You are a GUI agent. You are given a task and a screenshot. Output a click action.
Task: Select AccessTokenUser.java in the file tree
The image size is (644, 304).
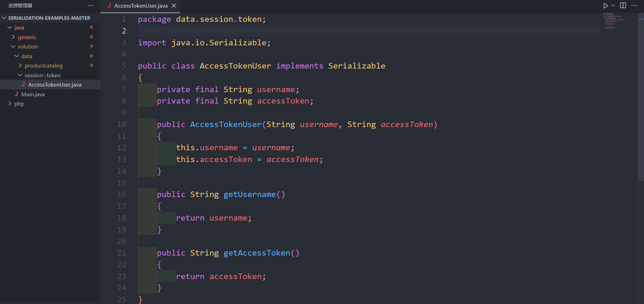tap(55, 85)
